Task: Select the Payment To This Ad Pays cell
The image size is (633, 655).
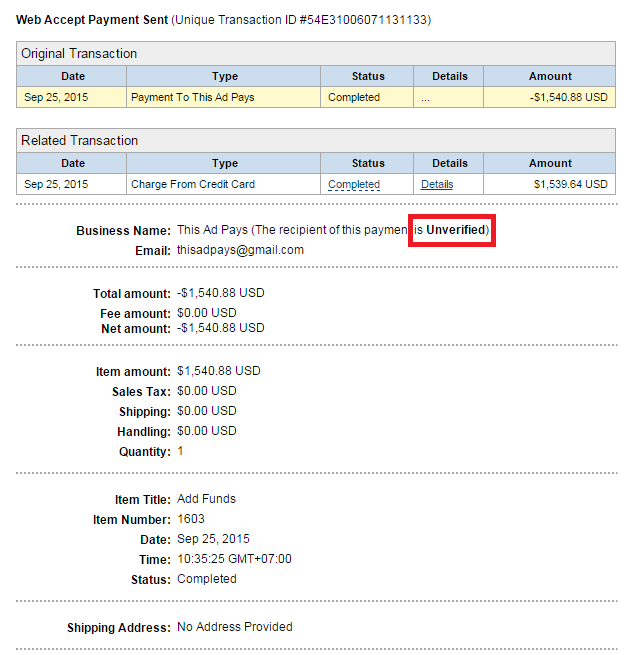Action: click(194, 98)
